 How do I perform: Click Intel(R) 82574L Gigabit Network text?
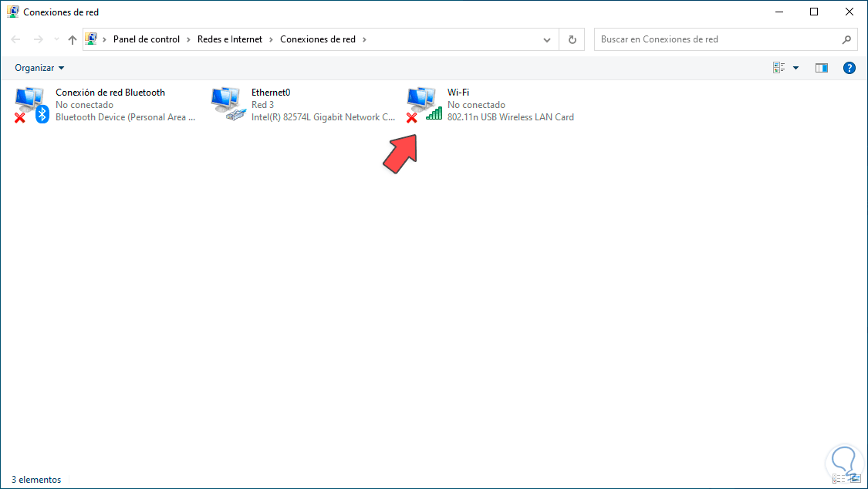(x=323, y=117)
